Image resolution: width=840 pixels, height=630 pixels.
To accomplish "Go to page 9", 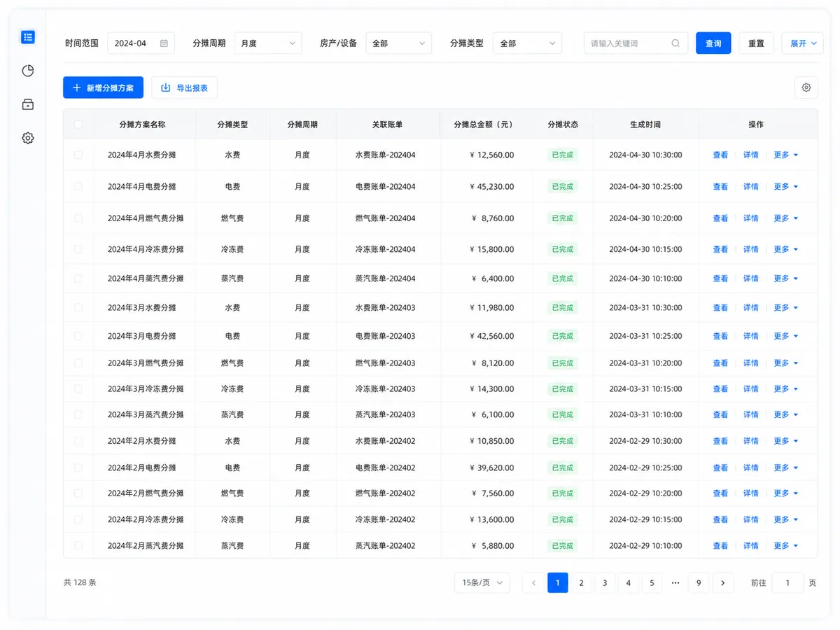I will (699, 582).
